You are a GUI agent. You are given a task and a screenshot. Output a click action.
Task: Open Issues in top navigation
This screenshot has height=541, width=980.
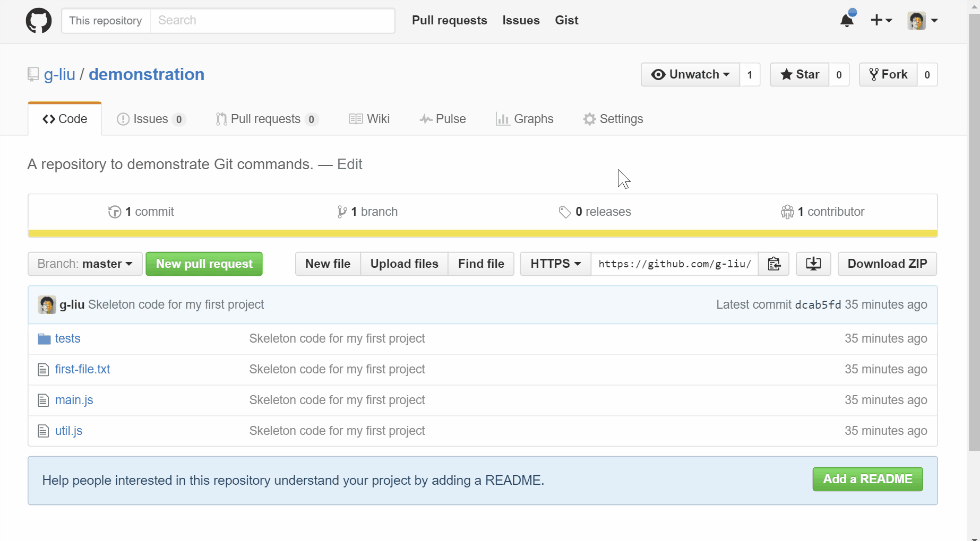(x=521, y=20)
